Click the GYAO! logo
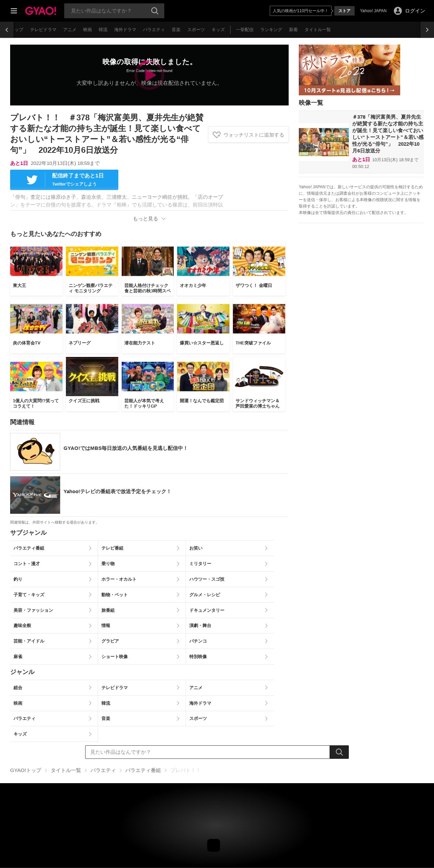 (41, 11)
